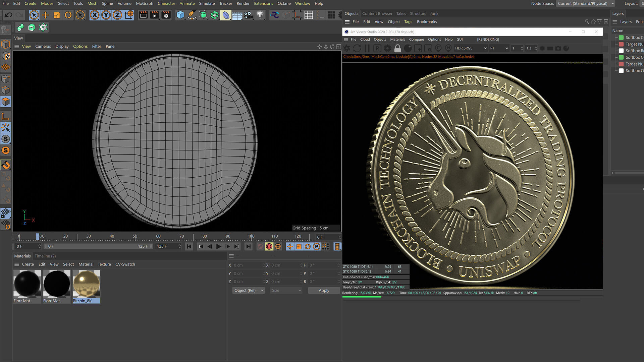Open viewport hamburger menu
This screenshot has width=644, height=362.
click(x=17, y=47)
